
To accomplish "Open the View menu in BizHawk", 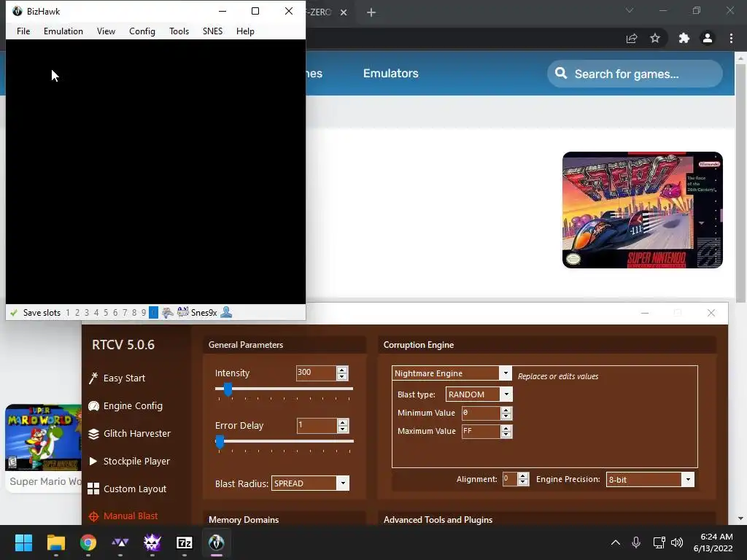I will pyautogui.click(x=106, y=31).
